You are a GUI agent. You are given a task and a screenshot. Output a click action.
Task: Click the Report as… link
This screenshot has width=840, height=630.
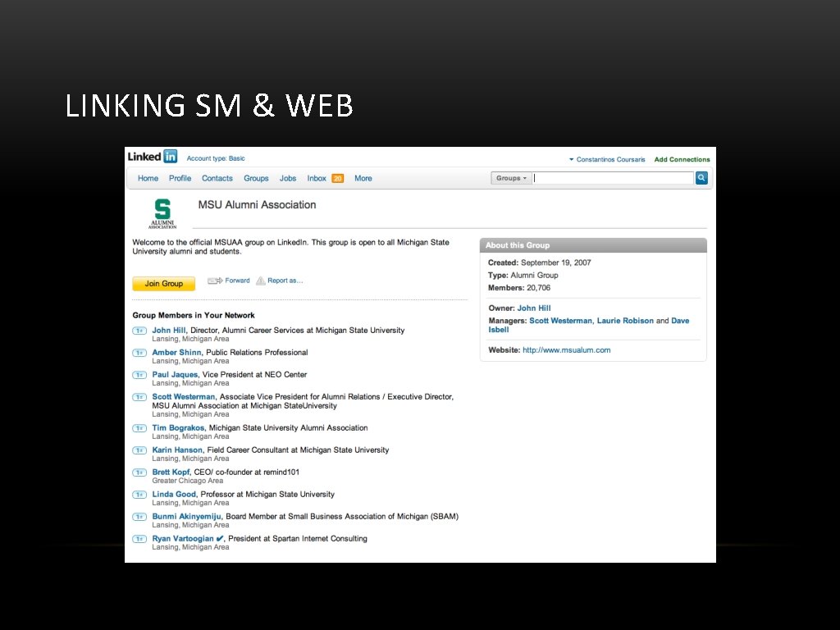pos(285,281)
